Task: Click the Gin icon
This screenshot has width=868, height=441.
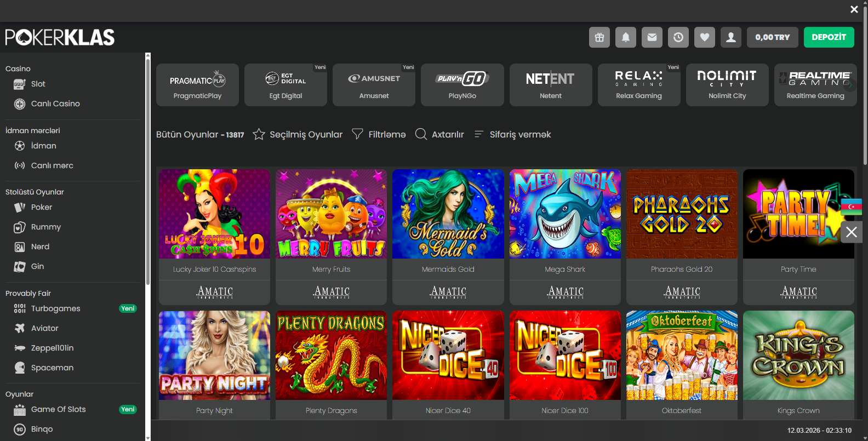Action: coord(20,267)
